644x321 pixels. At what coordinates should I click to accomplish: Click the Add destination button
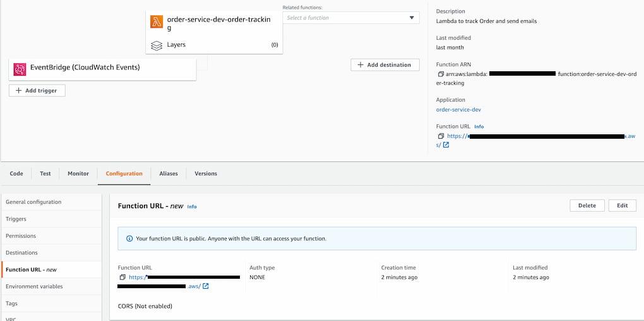point(385,65)
